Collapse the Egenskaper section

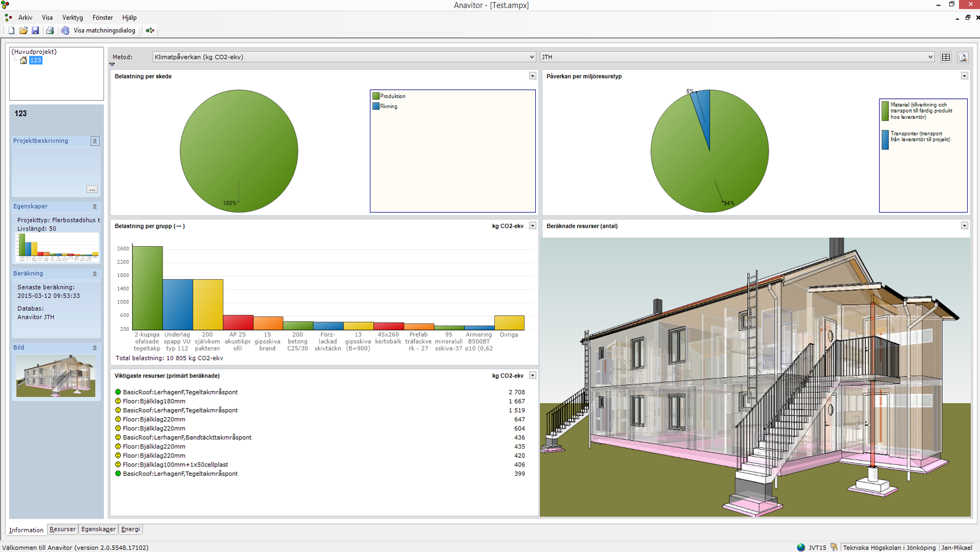(95, 206)
